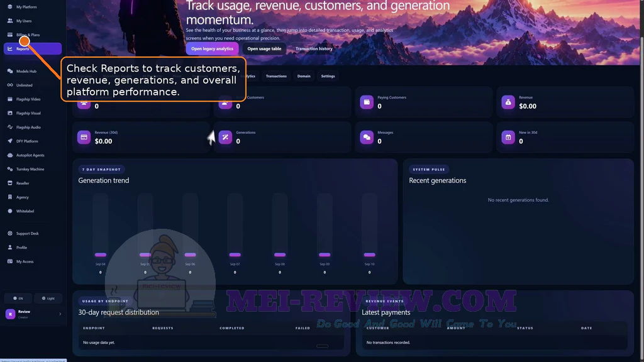Click the Revenue (30d) card icon
Screen dimensions: 644x362
(84, 137)
